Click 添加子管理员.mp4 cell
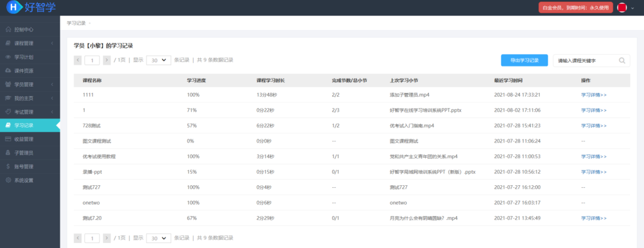Viewport: 644px width, 248px height. click(409, 95)
